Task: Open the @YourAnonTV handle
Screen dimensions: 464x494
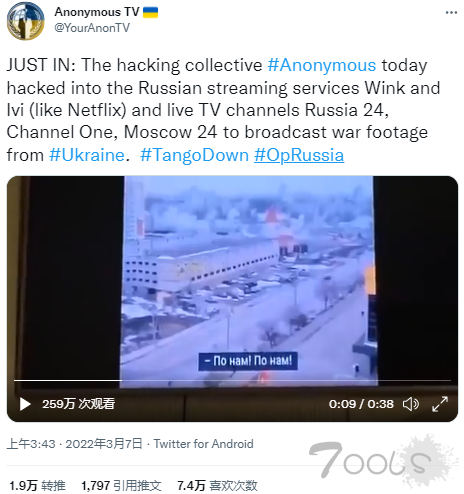Action: pyautogui.click(x=92, y=28)
